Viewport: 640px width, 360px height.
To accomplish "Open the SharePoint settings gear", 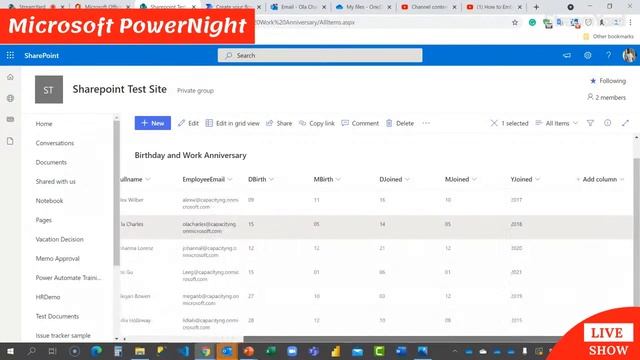I will coord(588,56).
